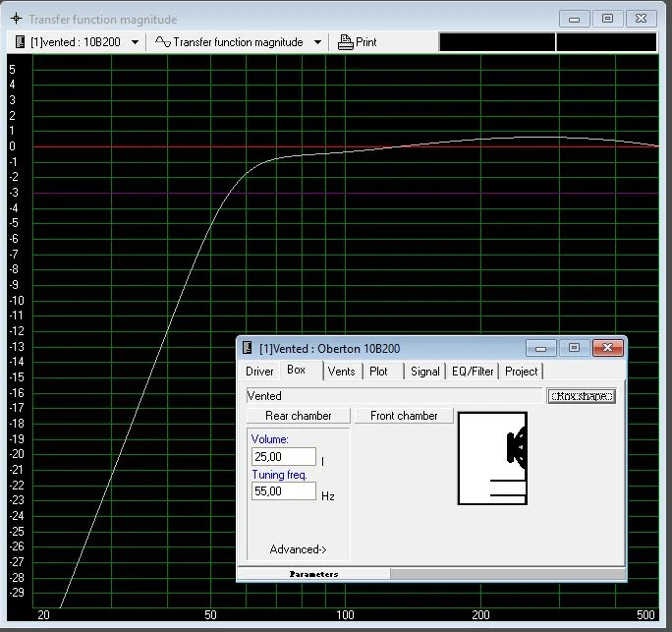Expand the Transfer function magnitude dropdown arrow
Image resolution: width=672 pixels, height=632 pixels.
click(317, 42)
